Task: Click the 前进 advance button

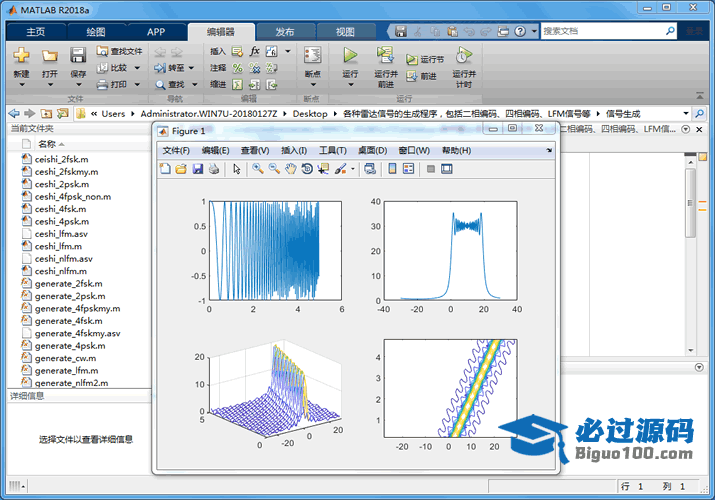Action: pyautogui.click(x=421, y=76)
